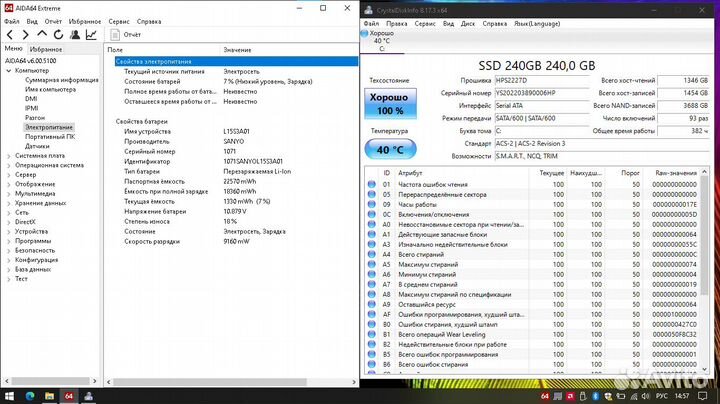Expand the Мультимедиа tree node
This screenshot has height=404, width=720.
(9, 194)
